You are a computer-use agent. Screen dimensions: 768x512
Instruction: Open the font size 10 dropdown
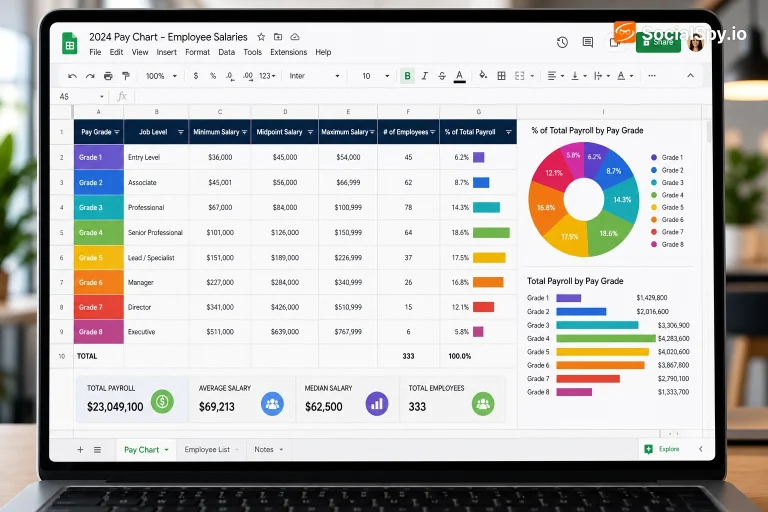pyautogui.click(x=376, y=76)
